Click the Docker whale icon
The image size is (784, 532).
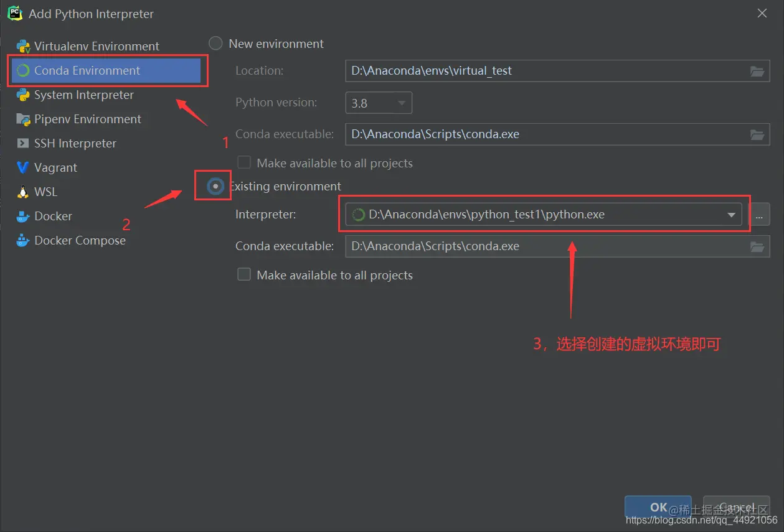click(x=23, y=216)
